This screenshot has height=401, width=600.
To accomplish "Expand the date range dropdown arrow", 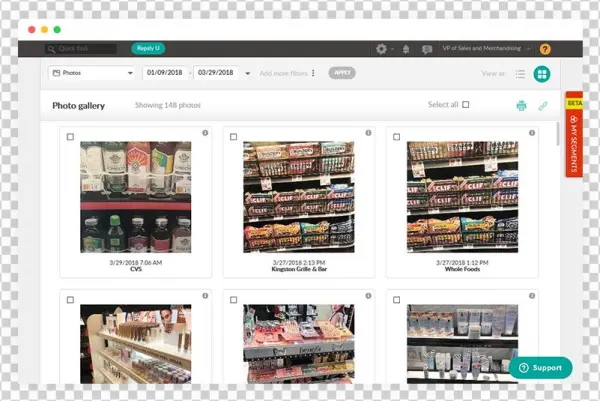I will (x=248, y=73).
